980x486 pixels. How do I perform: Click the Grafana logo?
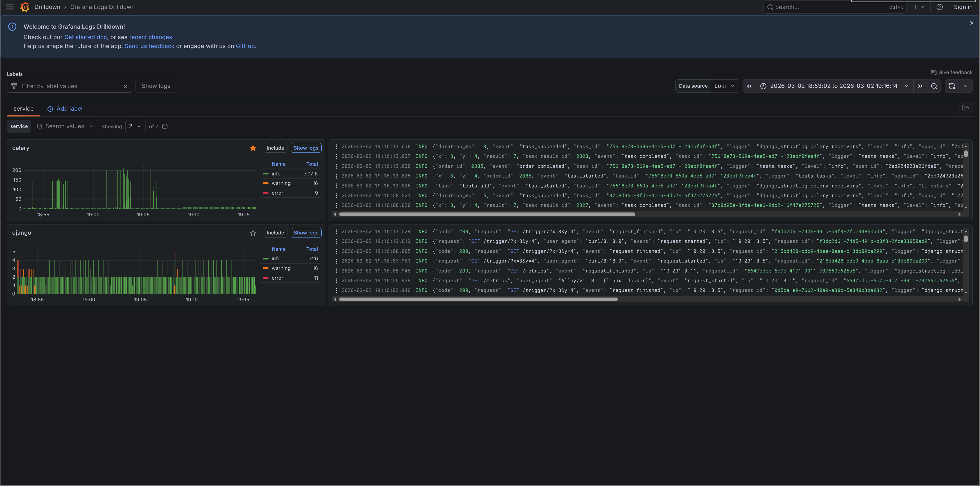[x=25, y=7]
